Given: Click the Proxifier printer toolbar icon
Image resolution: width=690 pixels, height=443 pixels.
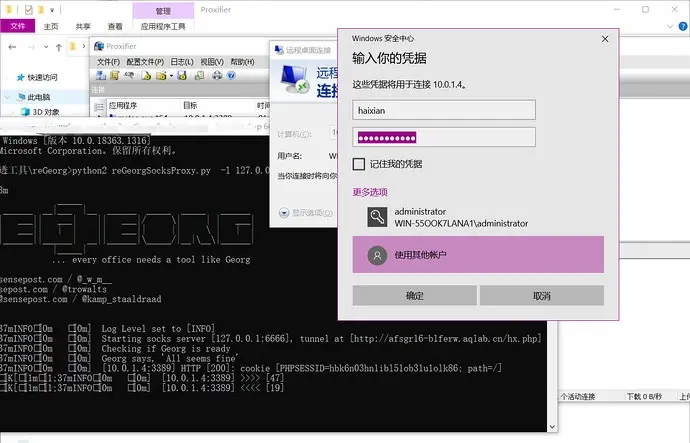Looking at the screenshot, I should pos(217,76).
